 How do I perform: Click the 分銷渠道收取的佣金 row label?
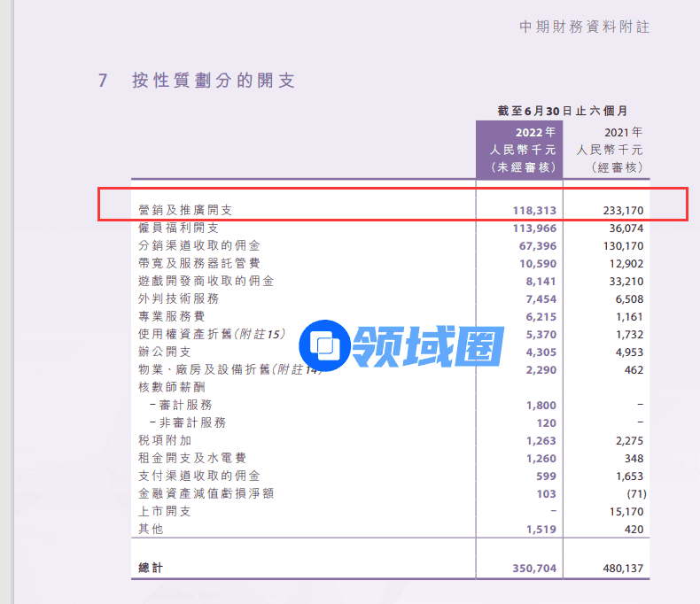(199, 245)
